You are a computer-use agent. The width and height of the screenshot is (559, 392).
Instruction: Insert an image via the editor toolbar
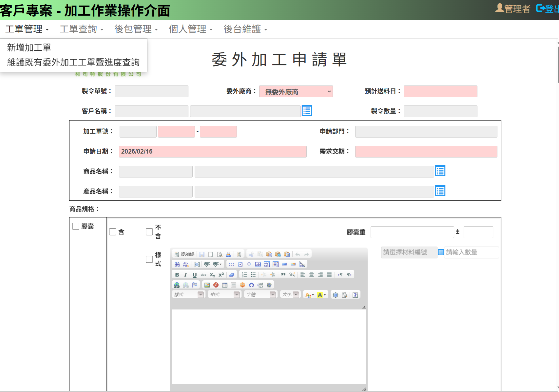[x=207, y=285]
